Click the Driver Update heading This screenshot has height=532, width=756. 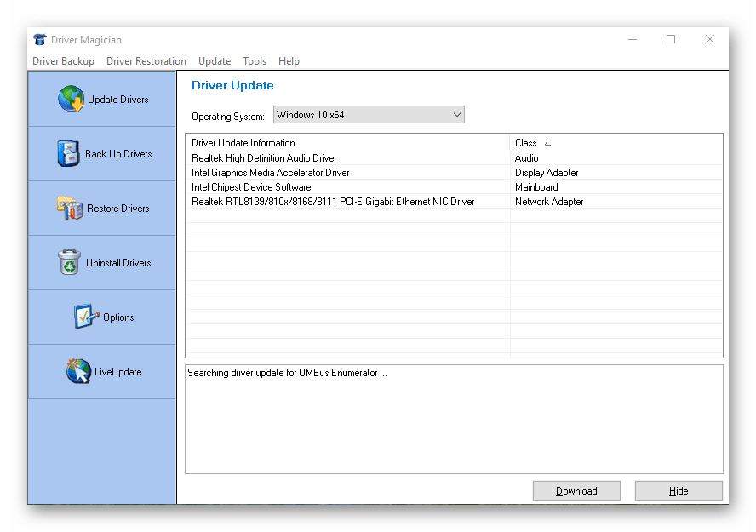232,85
